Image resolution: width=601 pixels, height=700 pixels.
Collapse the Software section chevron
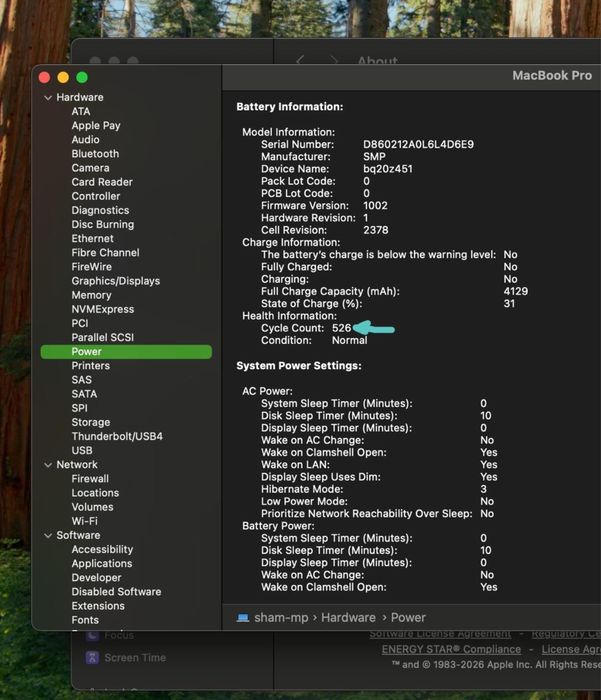click(x=48, y=535)
